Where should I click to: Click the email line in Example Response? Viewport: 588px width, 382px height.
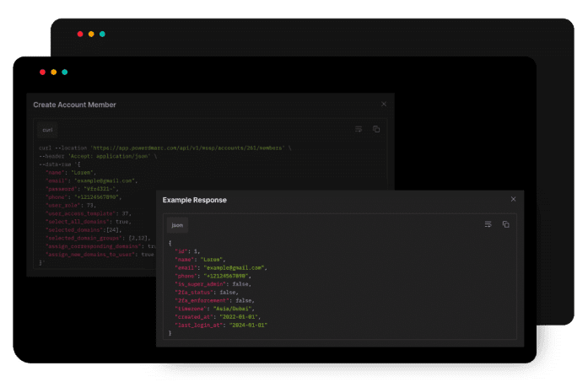(221, 267)
